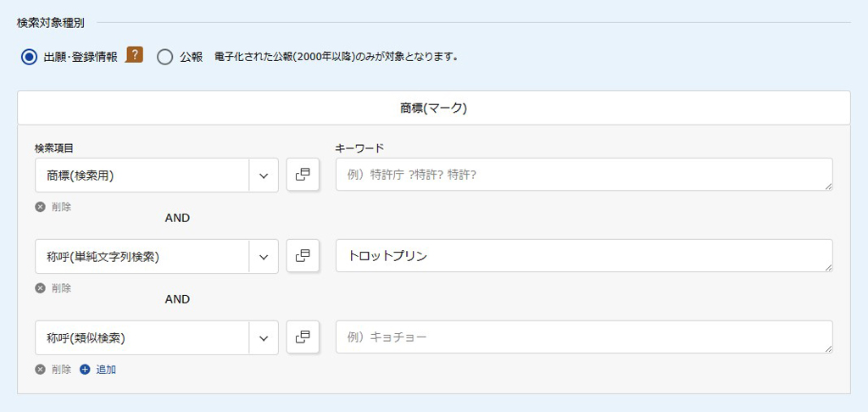Viewport: 868px width, 412px height.
Task: Click the first keyword input field
Action: click(x=584, y=175)
